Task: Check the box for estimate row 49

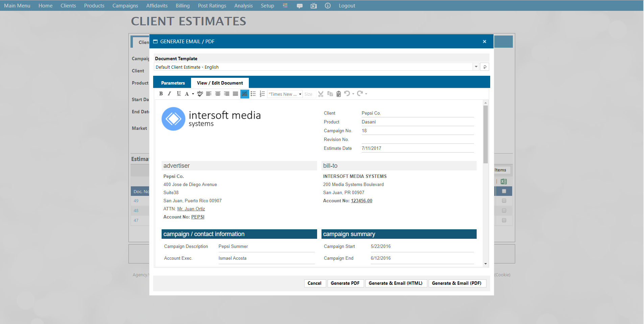Action: [504, 201]
